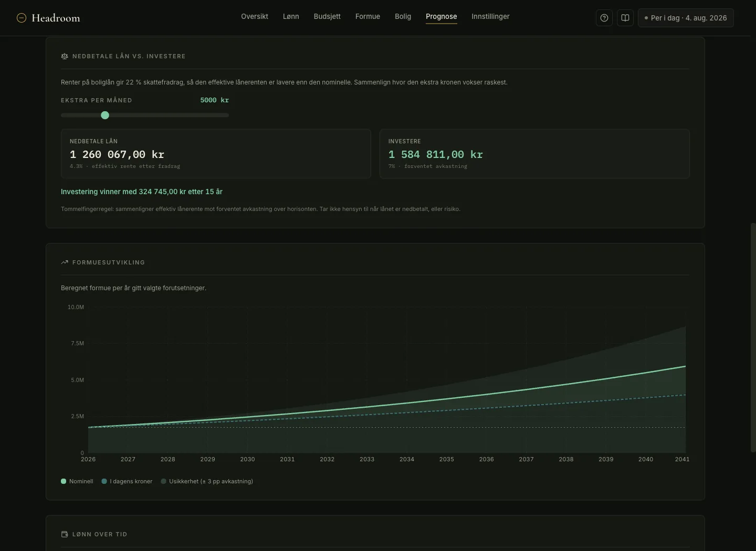Click the trend icon beside Formuesutvikling
The width and height of the screenshot is (756, 551).
coord(65,262)
